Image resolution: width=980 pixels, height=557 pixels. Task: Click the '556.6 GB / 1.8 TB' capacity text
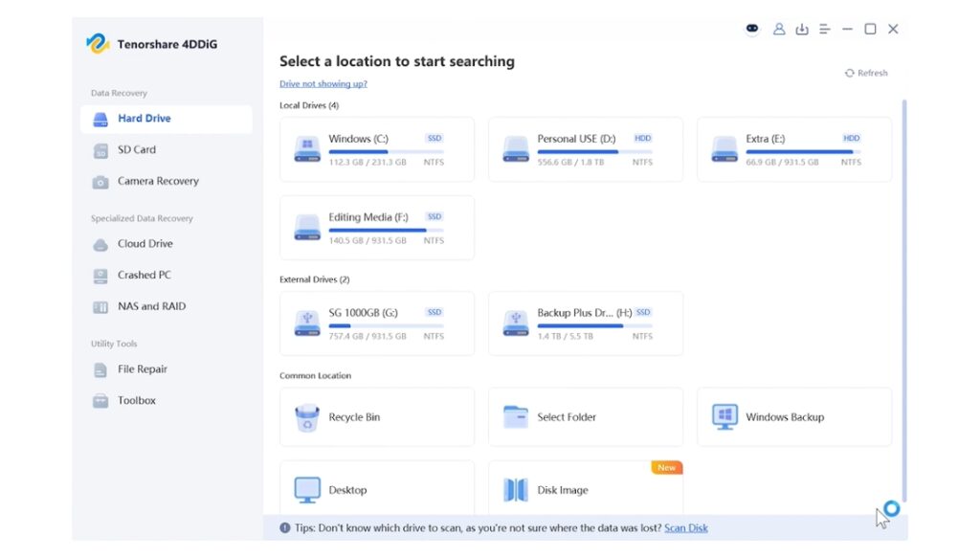pyautogui.click(x=570, y=162)
